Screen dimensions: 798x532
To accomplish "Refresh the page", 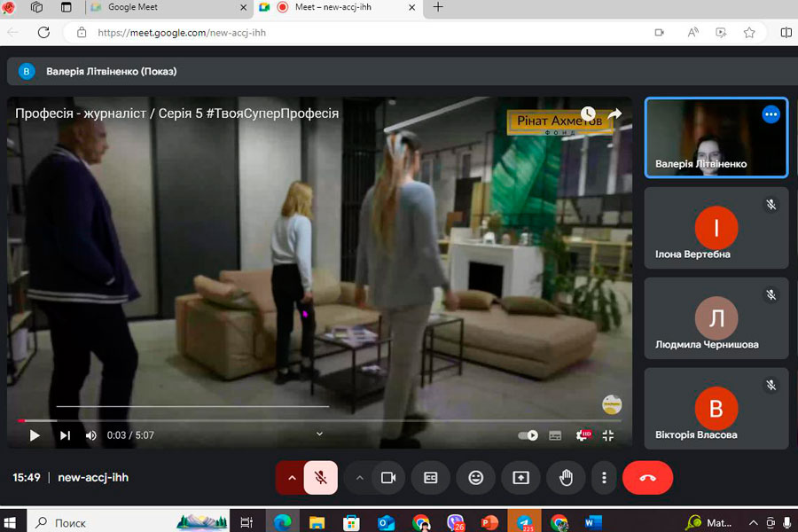I will pyautogui.click(x=43, y=33).
